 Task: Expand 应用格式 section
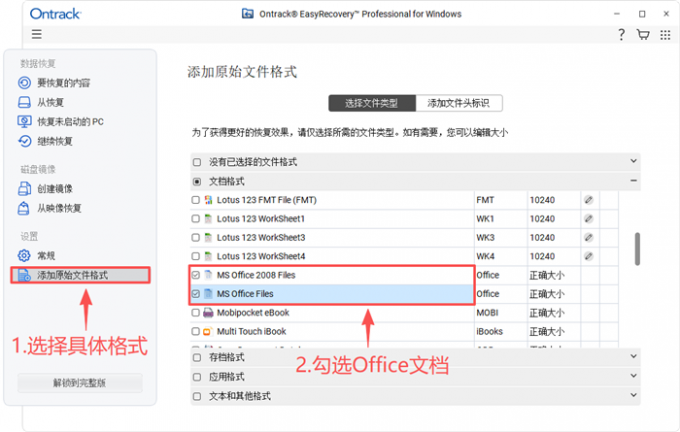[x=633, y=376]
